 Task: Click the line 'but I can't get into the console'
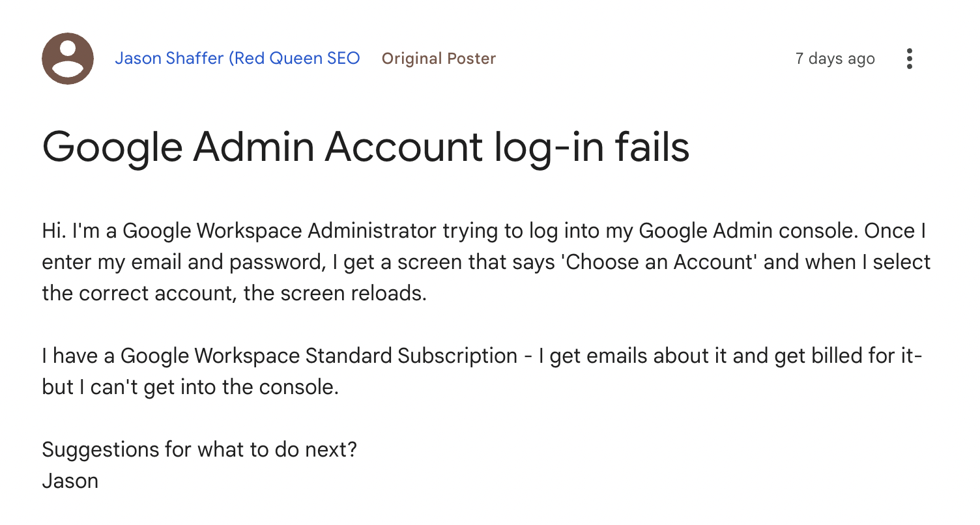coord(190,388)
